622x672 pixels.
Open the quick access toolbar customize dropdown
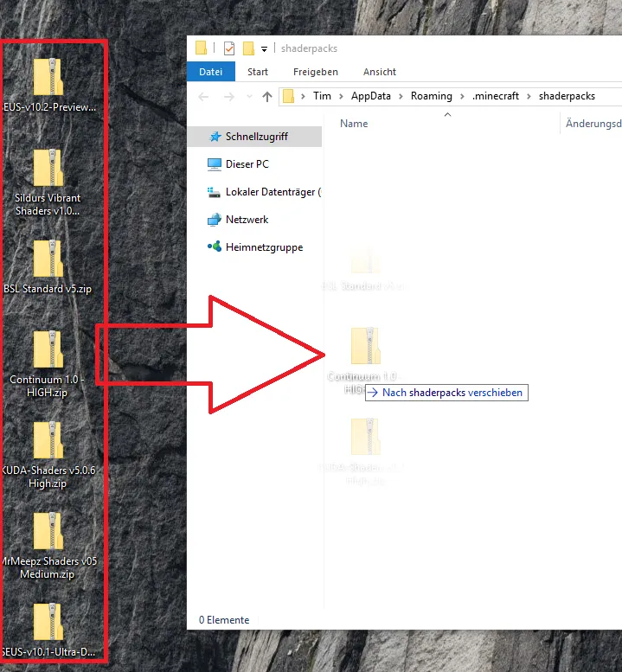click(x=264, y=49)
